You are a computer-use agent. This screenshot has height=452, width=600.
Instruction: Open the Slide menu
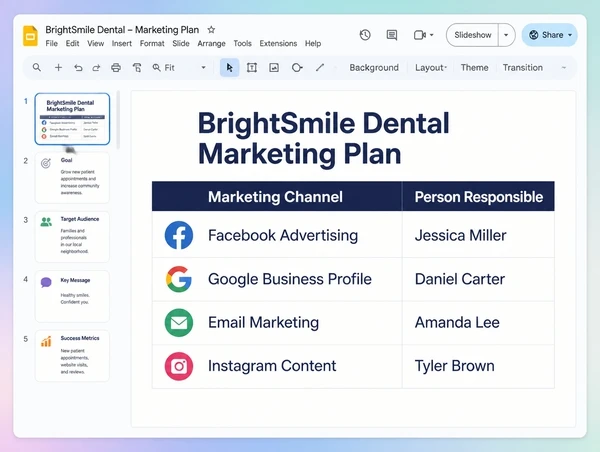click(181, 43)
